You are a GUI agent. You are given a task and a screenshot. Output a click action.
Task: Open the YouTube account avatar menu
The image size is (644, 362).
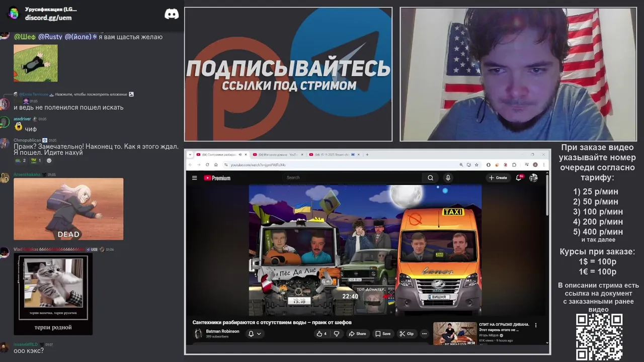click(x=533, y=177)
